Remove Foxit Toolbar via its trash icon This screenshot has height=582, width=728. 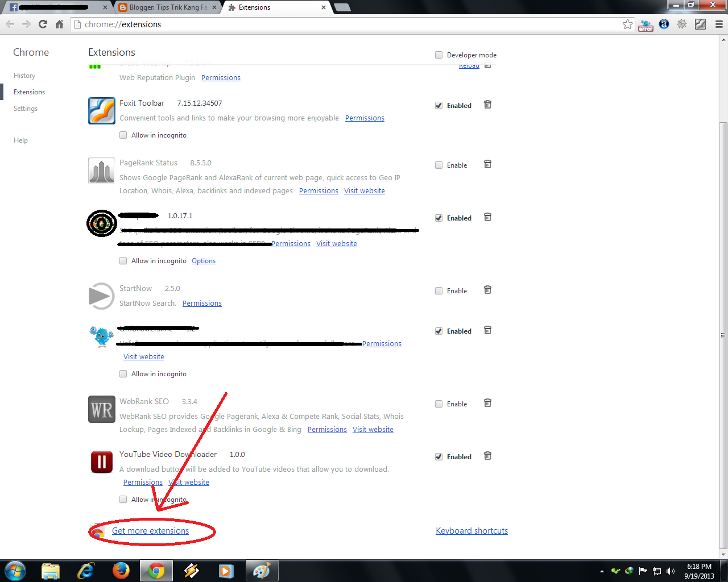pos(487,105)
